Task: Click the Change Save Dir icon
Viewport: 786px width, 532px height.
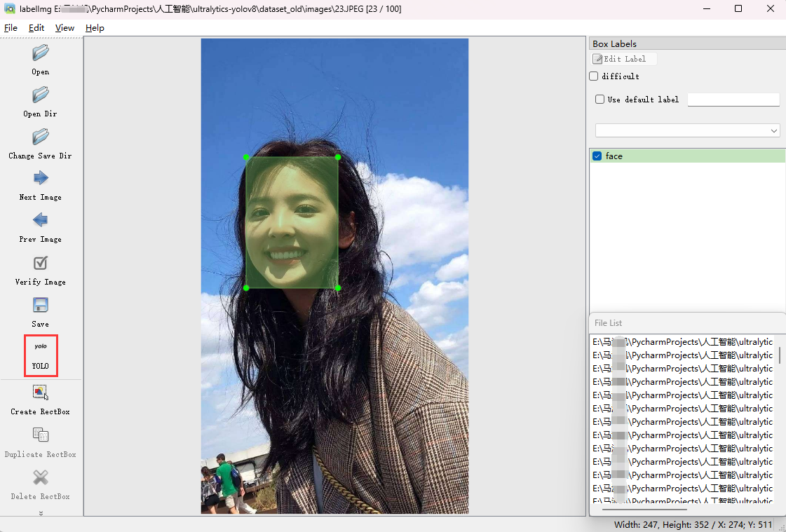Action: click(41, 137)
